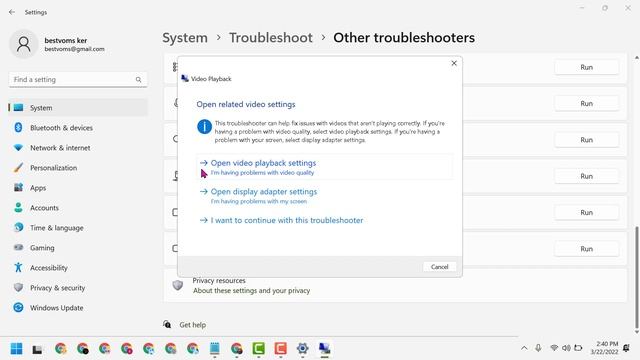The width and height of the screenshot is (640, 360).
Task: Go back using the Settings arrow
Action: point(12,12)
